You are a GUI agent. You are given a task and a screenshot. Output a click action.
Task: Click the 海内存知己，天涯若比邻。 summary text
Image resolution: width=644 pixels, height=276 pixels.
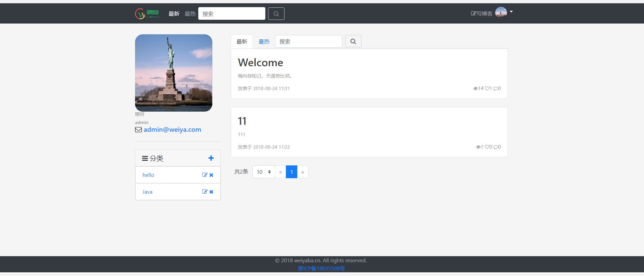point(266,76)
